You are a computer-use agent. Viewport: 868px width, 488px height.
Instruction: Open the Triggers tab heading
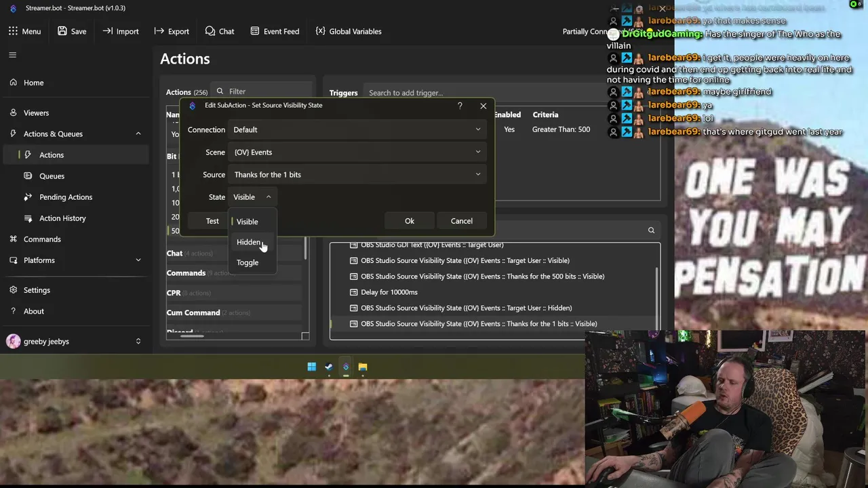[x=343, y=93]
